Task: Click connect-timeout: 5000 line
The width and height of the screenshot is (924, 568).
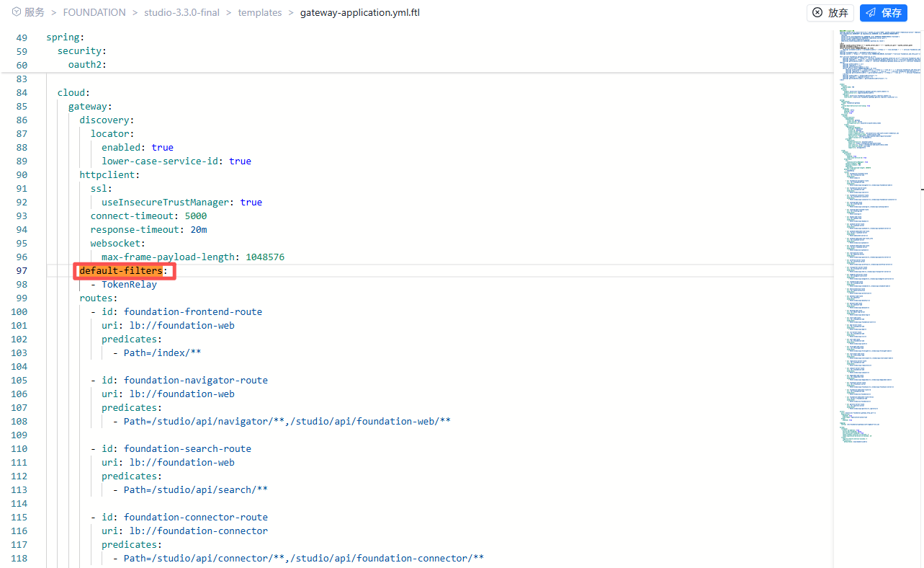Action: (149, 216)
